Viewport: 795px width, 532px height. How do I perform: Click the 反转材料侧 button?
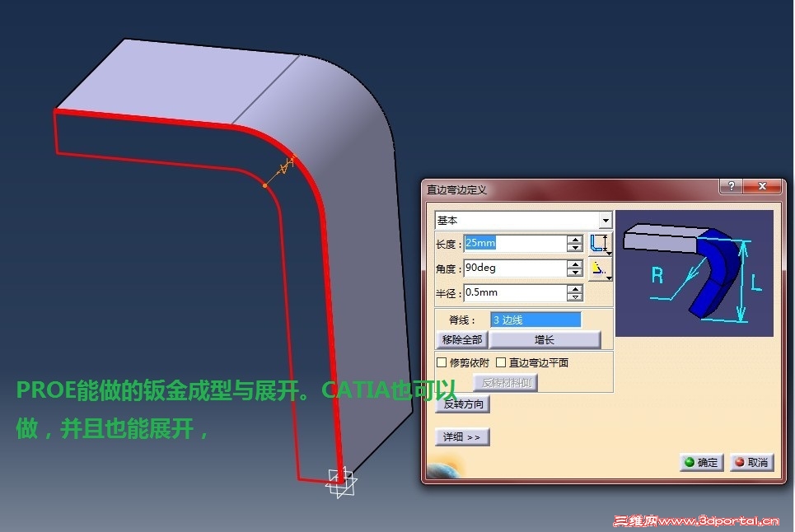(x=506, y=383)
